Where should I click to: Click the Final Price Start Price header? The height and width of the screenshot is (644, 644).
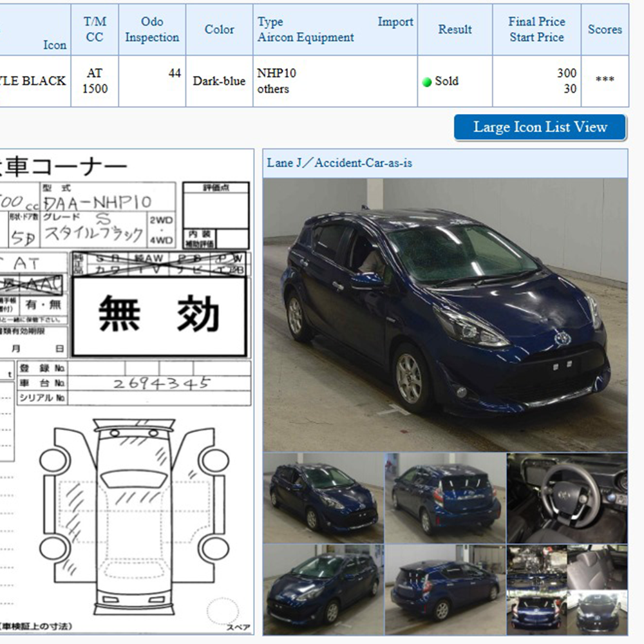(x=536, y=30)
